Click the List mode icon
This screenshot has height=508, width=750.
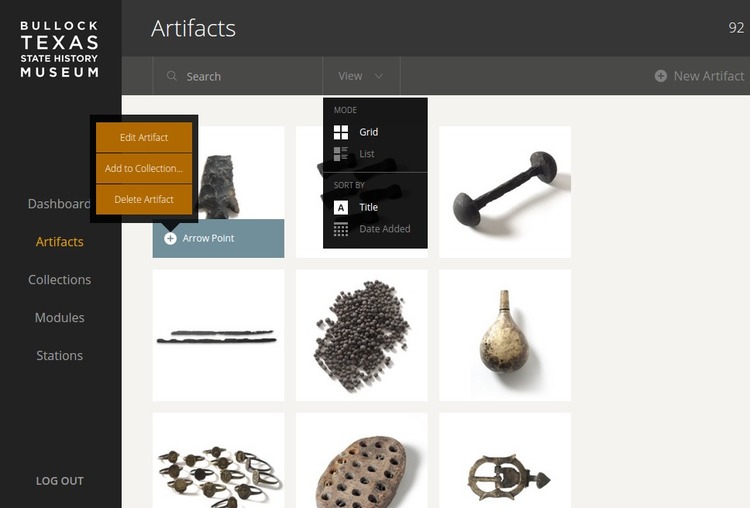[x=341, y=154]
